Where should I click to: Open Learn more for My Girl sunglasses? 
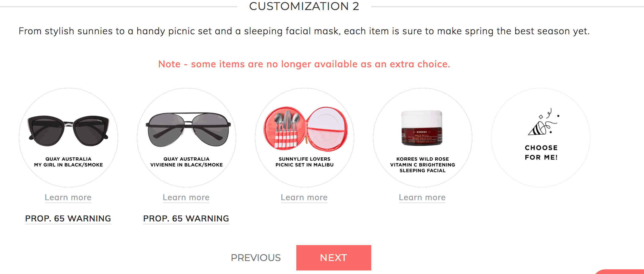click(x=68, y=197)
